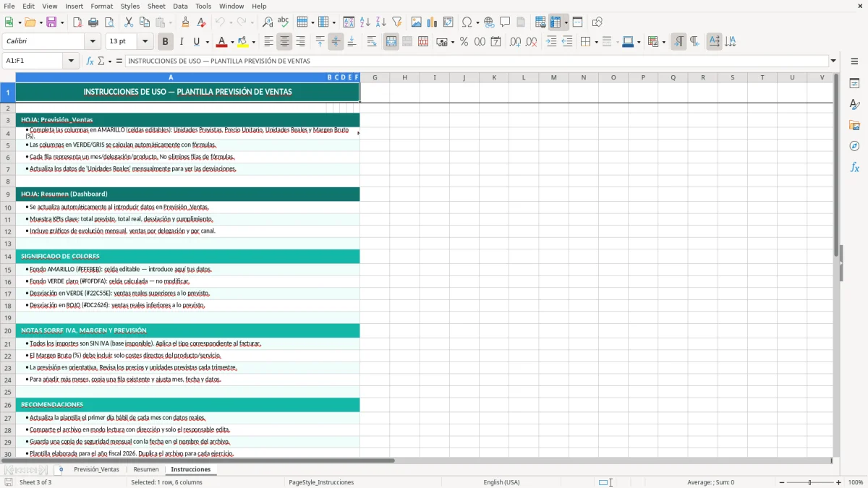This screenshot has height=488, width=868.
Task: Switch to the Resumen sheet tab
Action: pos(146,470)
